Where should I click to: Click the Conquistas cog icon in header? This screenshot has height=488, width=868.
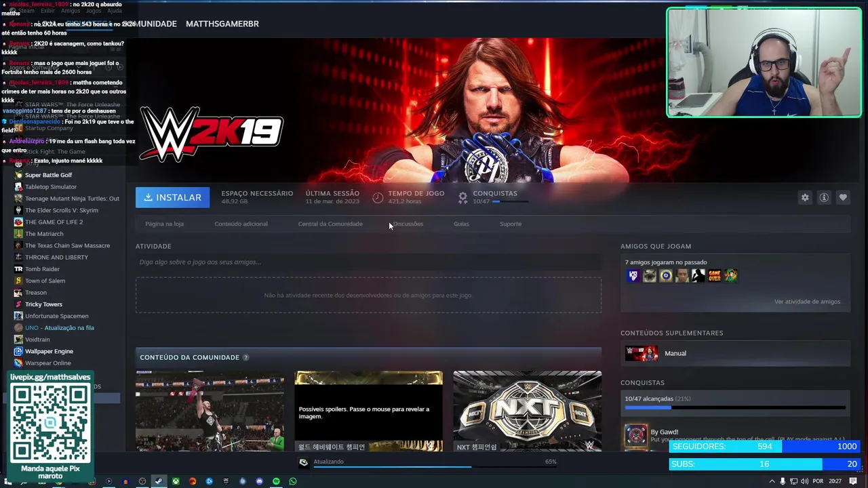pos(462,197)
